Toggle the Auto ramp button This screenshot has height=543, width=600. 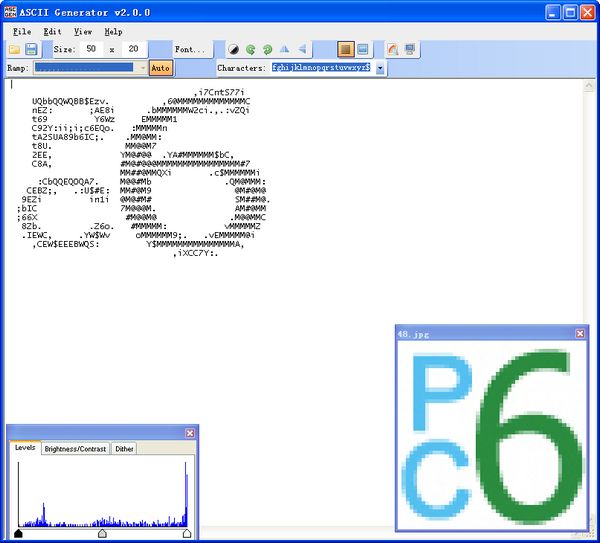160,68
